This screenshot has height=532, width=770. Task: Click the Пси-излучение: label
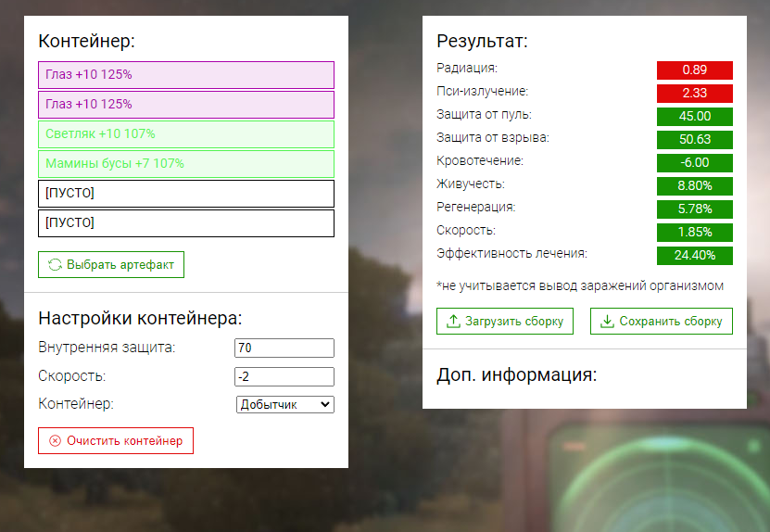click(x=482, y=92)
